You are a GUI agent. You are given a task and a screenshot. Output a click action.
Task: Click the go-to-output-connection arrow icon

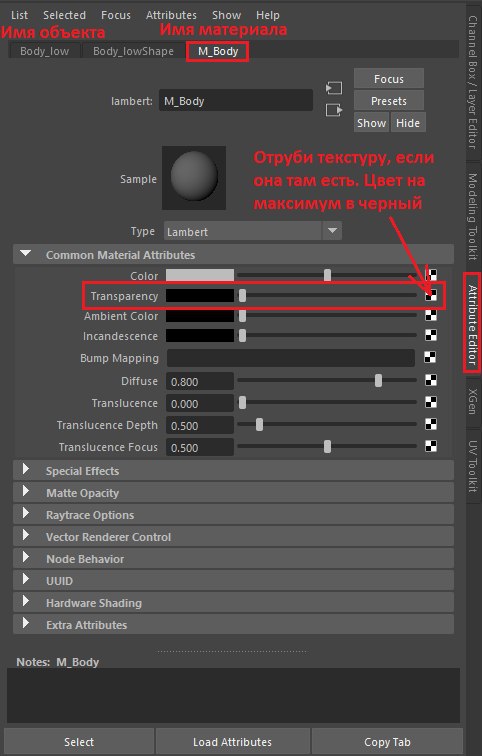(x=334, y=110)
